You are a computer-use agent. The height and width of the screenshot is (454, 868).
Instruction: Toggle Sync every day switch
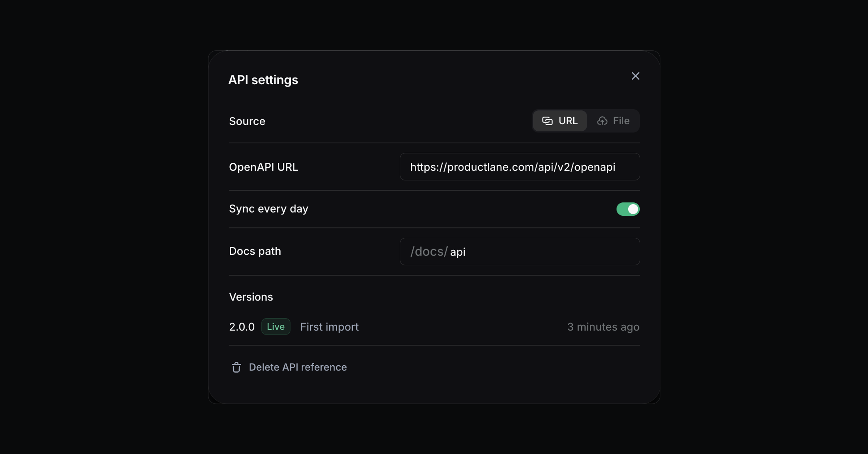click(x=628, y=209)
